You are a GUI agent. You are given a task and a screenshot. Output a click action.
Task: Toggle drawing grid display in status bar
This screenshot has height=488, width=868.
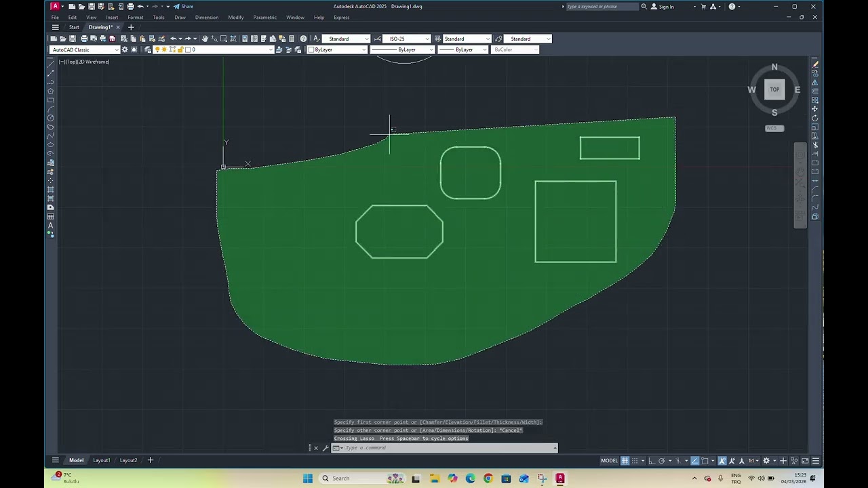click(x=625, y=461)
